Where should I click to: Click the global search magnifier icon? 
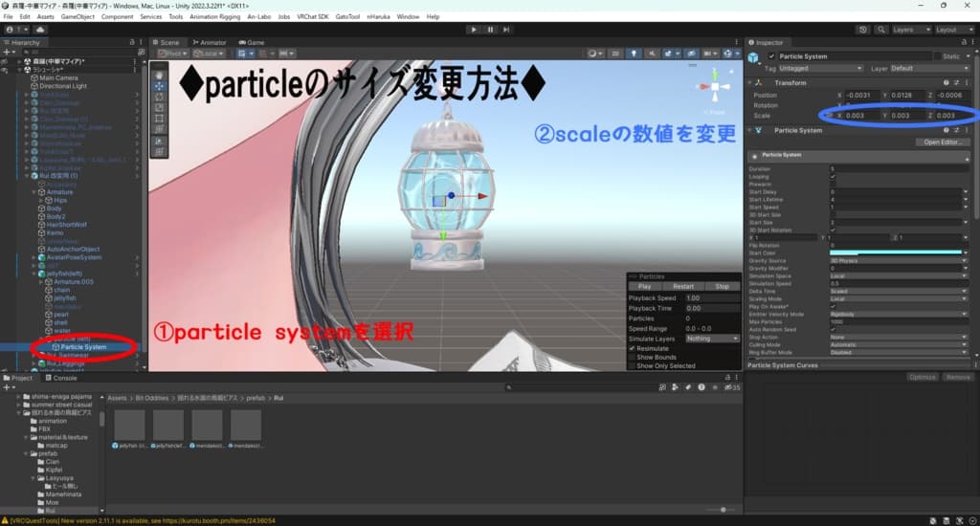[881, 30]
